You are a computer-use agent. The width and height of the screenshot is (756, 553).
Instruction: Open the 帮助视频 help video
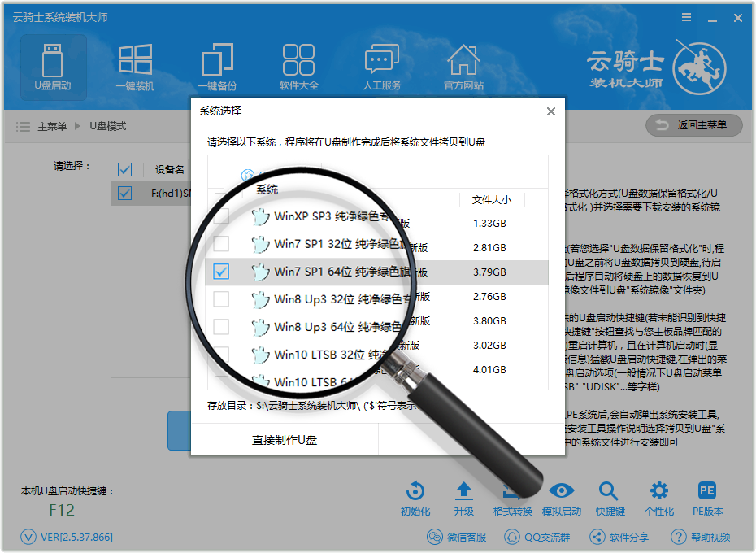701,537
